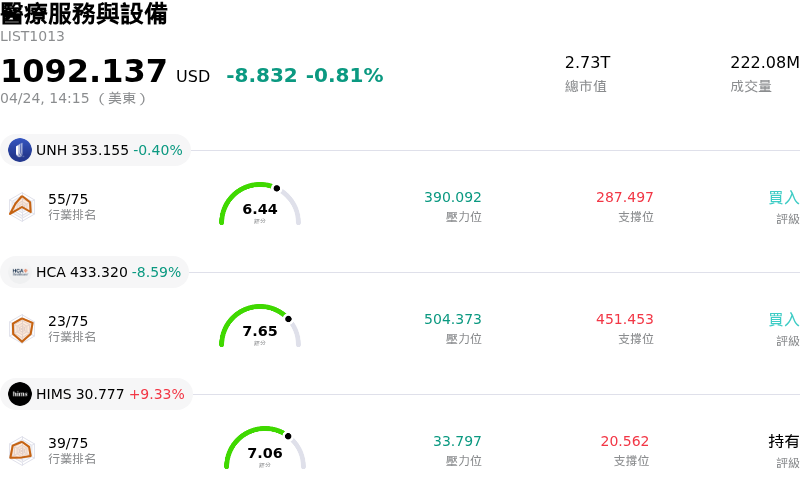Click the HCA 7.65 score gauge
Image resolution: width=800 pixels, height=488 pixels.
click(x=260, y=328)
